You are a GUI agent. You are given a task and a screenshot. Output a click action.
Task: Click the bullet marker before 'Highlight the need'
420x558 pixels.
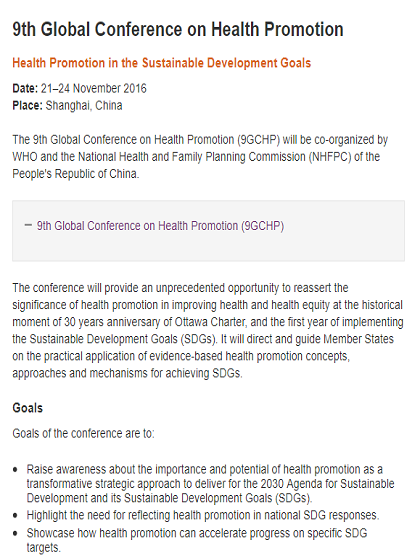coord(15,516)
